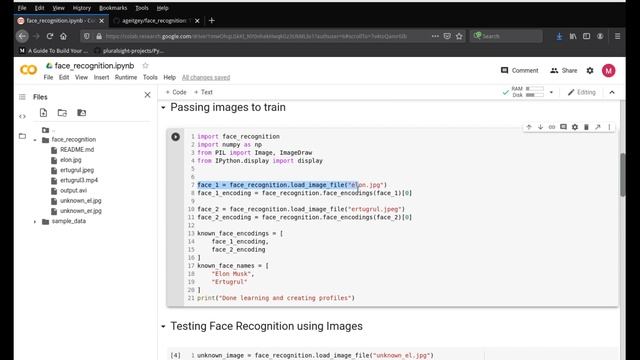
Task: Open RAM and Disk dropdown arrow
Action: 551,92
